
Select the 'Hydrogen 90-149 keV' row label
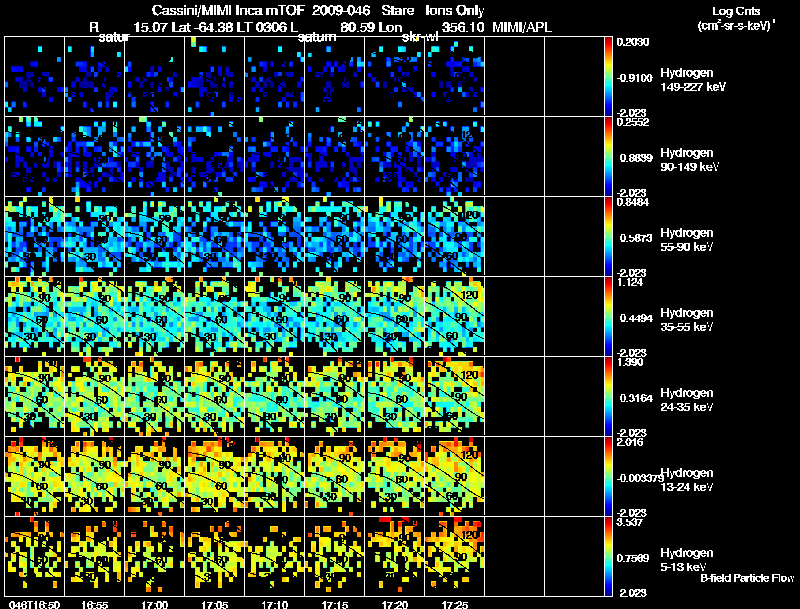[x=689, y=160]
